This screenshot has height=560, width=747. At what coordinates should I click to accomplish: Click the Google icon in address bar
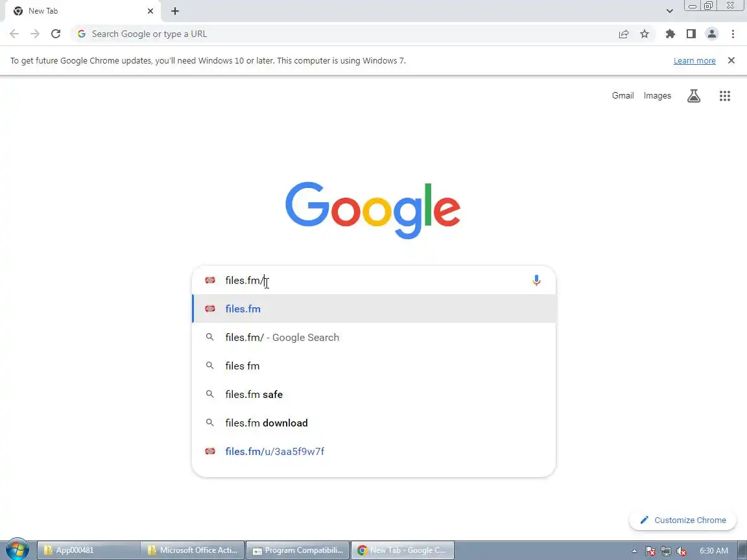pos(82,34)
